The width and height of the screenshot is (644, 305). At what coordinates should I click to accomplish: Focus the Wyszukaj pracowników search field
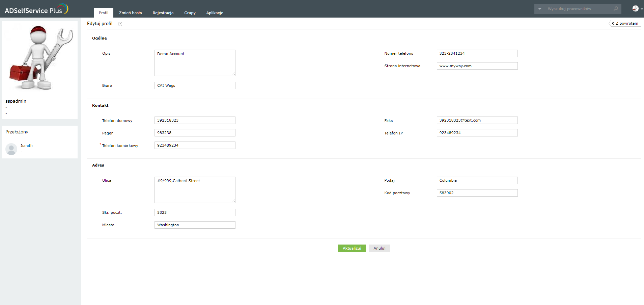(579, 9)
